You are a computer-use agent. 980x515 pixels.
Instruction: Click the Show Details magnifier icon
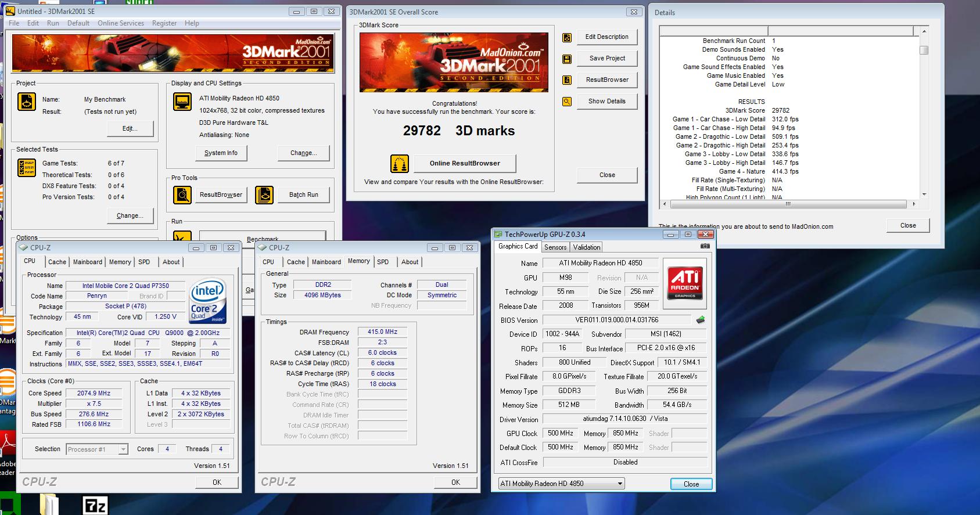(567, 102)
